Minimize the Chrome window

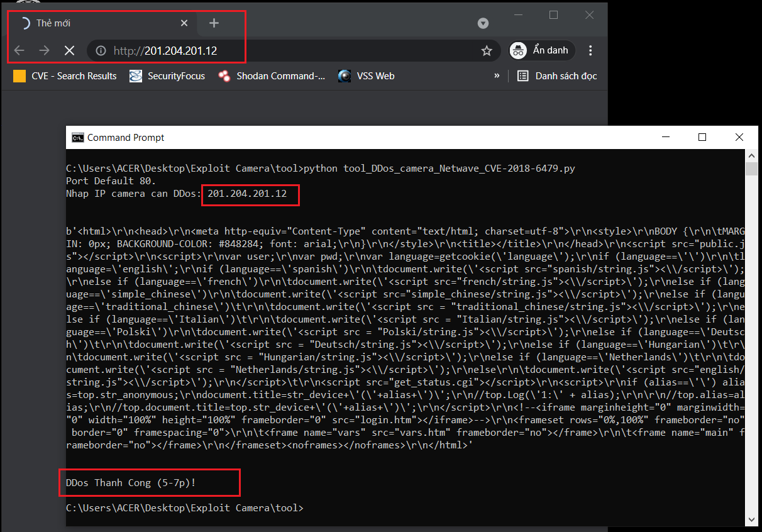(x=518, y=15)
